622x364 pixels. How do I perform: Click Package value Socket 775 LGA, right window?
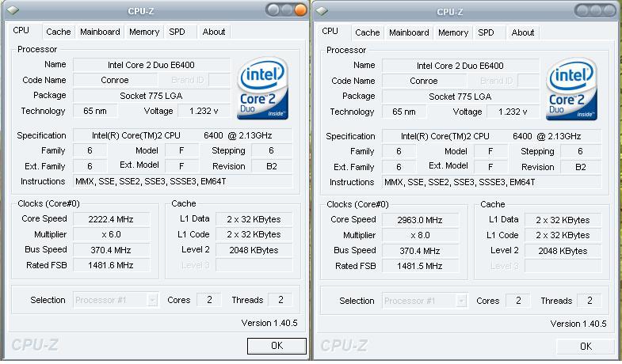[x=460, y=97]
